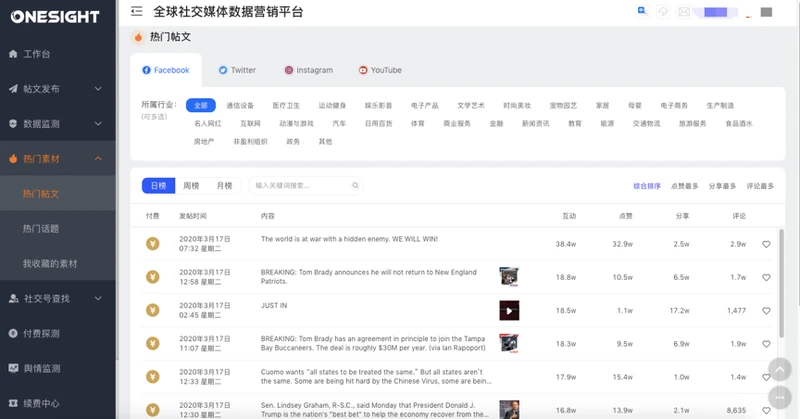Click the blue search icon in header
The width and height of the screenshot is (800, 419).
coord(642,11)
